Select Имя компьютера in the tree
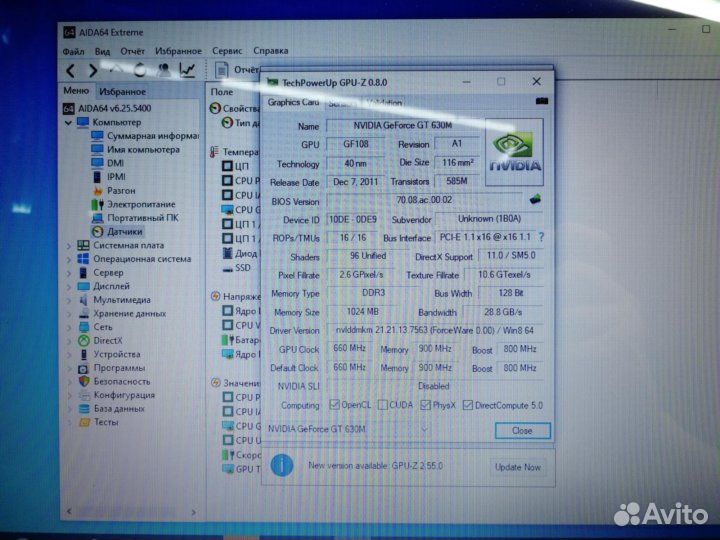 point(135,150)
